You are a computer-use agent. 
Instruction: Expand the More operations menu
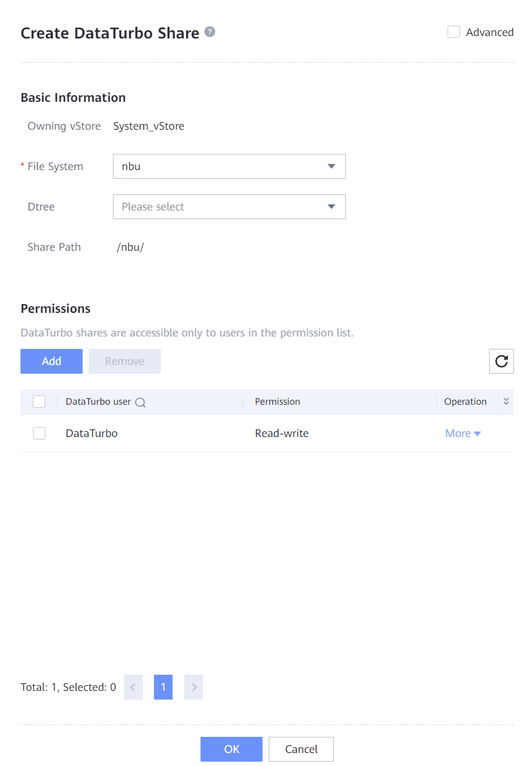pyautogui.click(x=463, y=433)
